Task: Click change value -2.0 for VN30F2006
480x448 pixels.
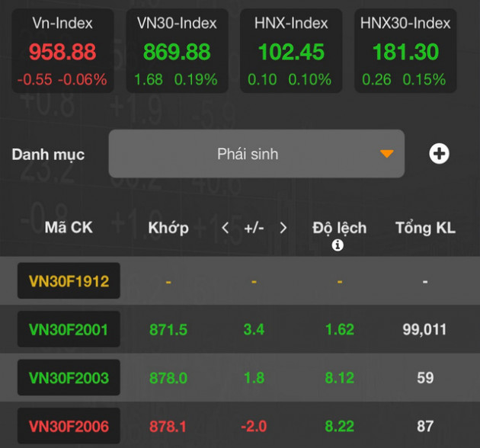Action: tap(254, 427)
